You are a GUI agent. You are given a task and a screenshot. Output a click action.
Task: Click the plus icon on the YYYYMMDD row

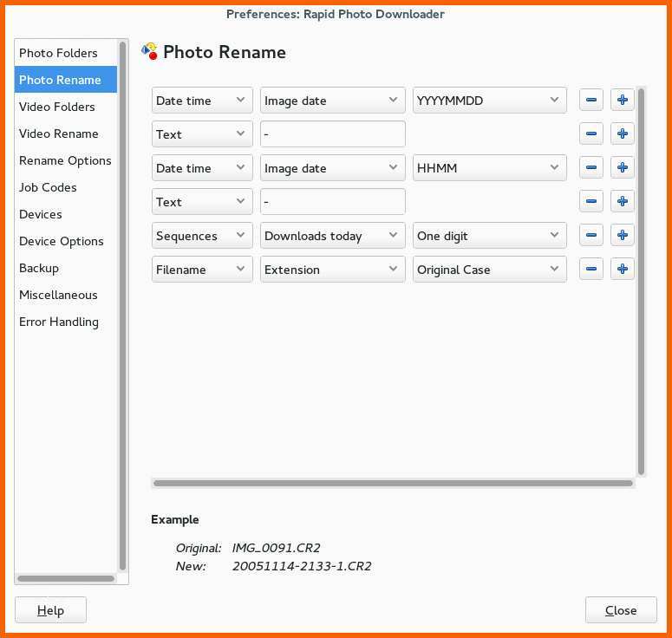pos(622,101)
